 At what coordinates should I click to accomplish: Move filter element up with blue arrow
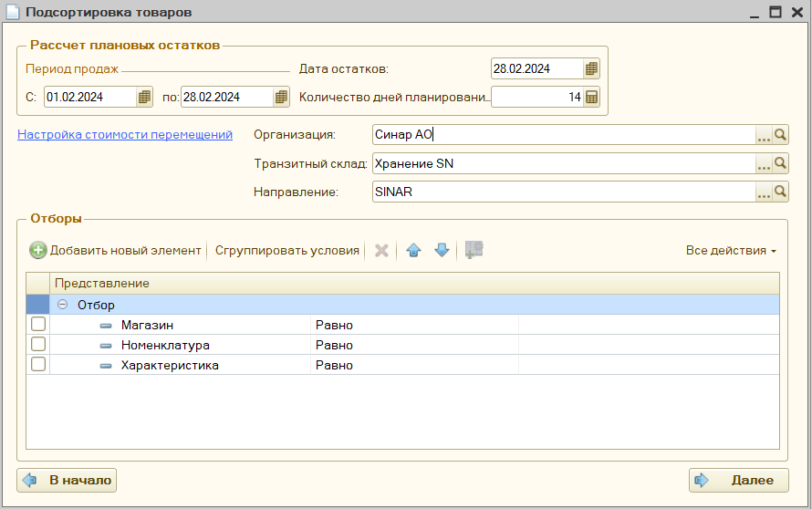[413, 250]
